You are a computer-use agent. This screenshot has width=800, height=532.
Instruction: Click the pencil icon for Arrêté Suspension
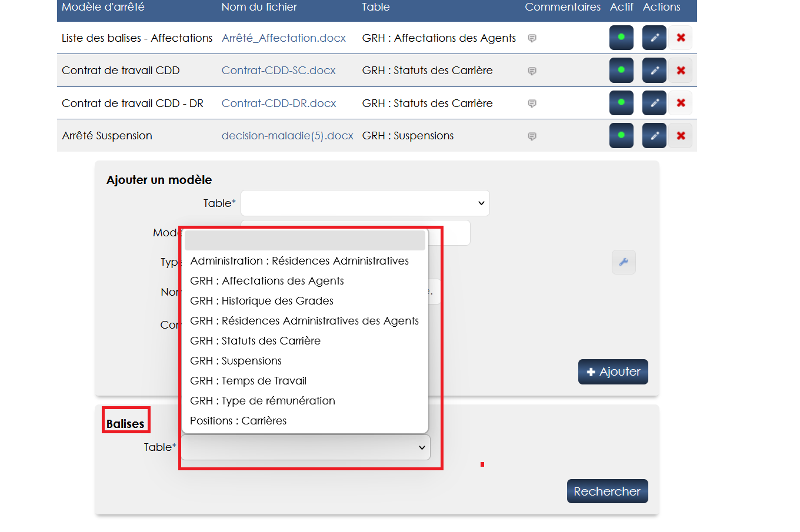click(x=654, y=136)
